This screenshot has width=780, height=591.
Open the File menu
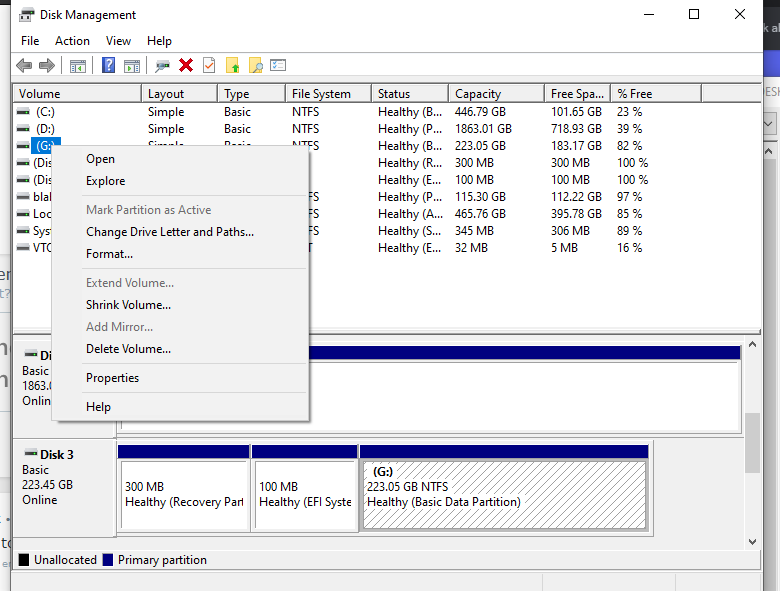coord(30,41)
